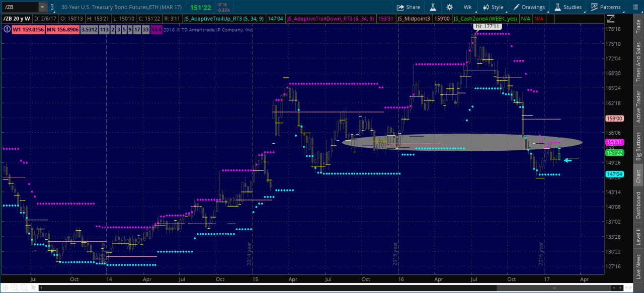Viewport: 644px width, 293px height.
Task: Open the Dashboard sidebar tab
Action: (x=638, y=205)
